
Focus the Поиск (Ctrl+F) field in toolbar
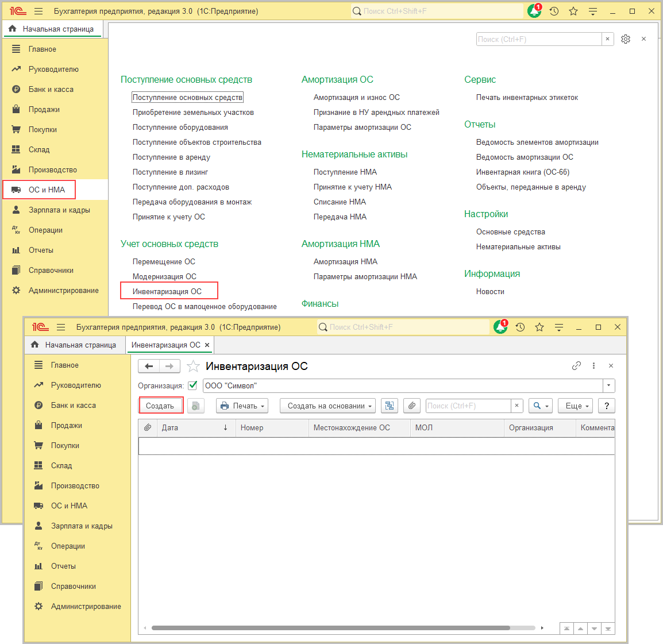click(468, 406)
